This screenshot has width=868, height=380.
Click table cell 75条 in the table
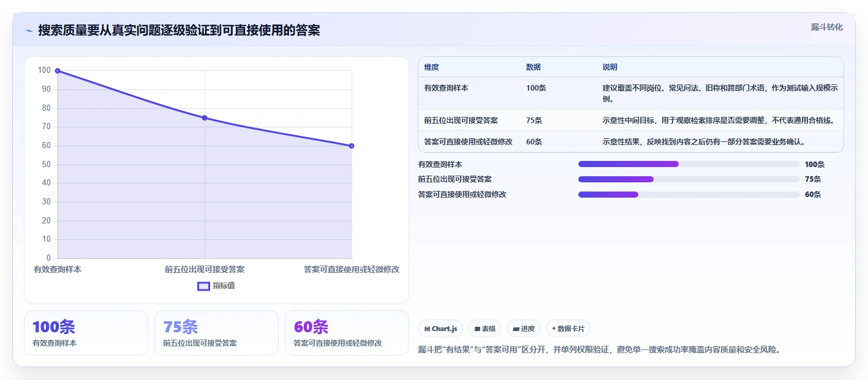click(x=534, y=121)
